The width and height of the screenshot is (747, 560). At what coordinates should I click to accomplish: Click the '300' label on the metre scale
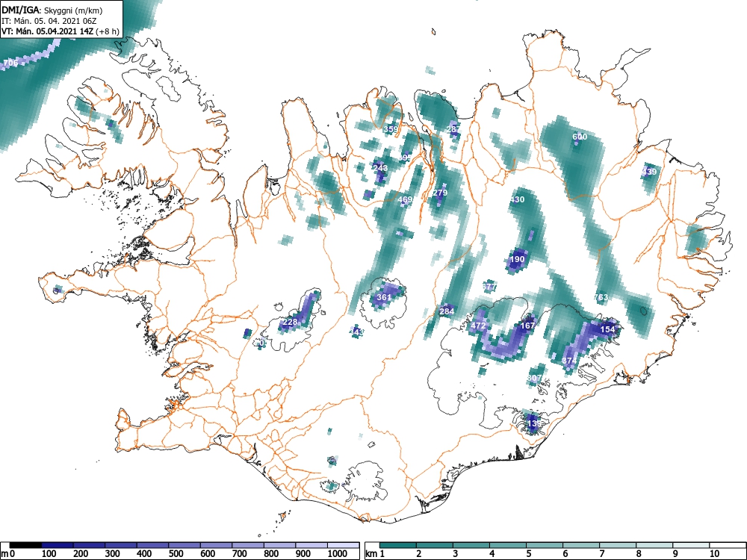[112, 554]
